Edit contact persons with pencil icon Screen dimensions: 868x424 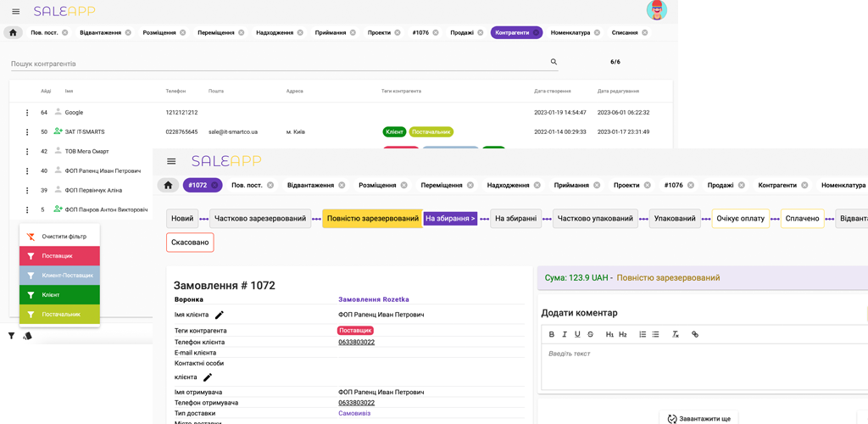208,377
